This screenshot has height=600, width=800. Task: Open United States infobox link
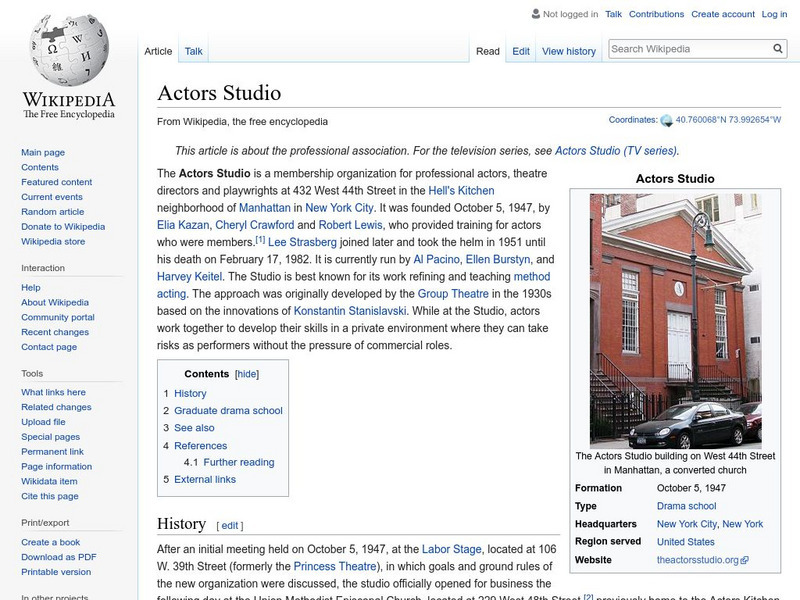pos(685,542)
